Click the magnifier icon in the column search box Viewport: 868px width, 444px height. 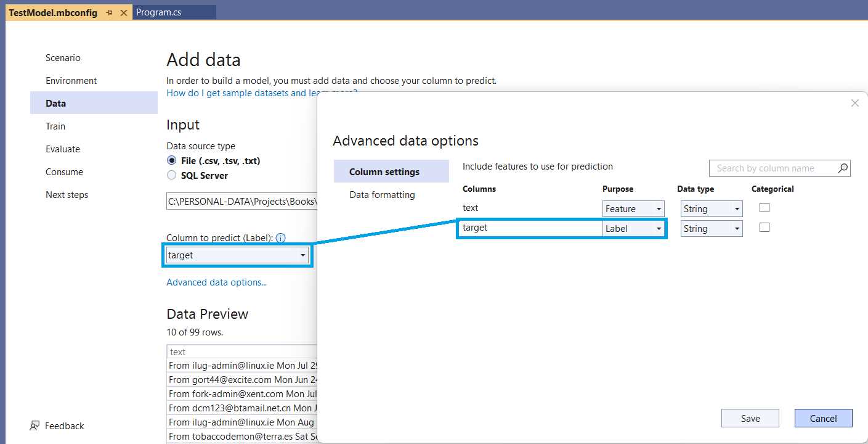click(843, 168)
